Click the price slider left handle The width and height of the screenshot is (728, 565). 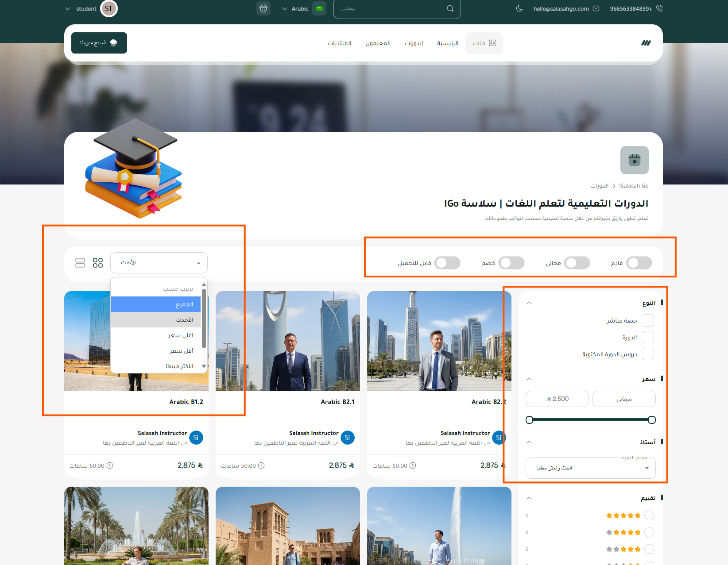pyautogui.click(x=529, y=420)
